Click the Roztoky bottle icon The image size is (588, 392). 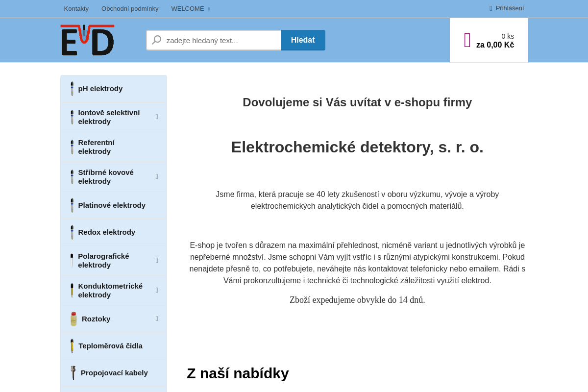pos(73,318)
